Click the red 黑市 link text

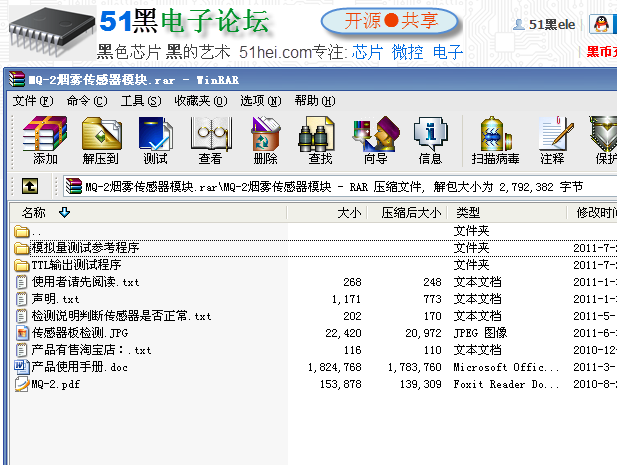[602, 51]
